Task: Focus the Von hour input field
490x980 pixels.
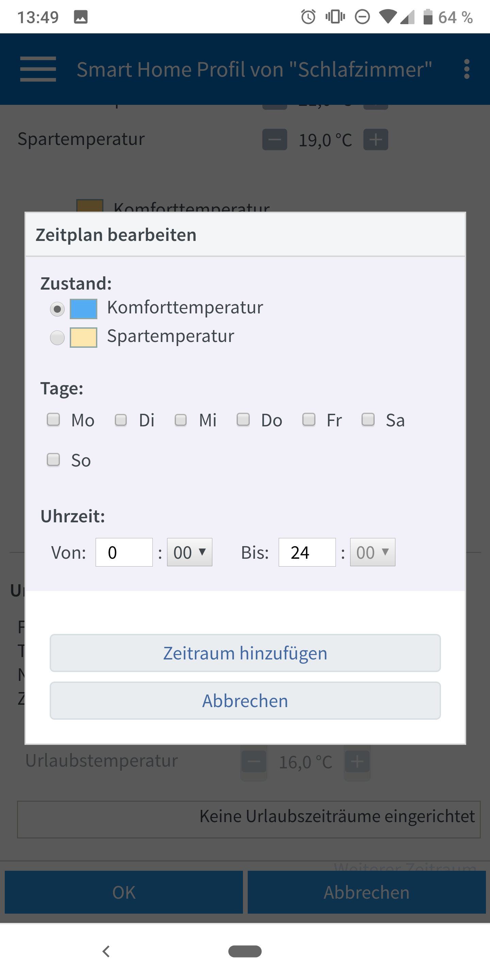Action: (124, 552)
